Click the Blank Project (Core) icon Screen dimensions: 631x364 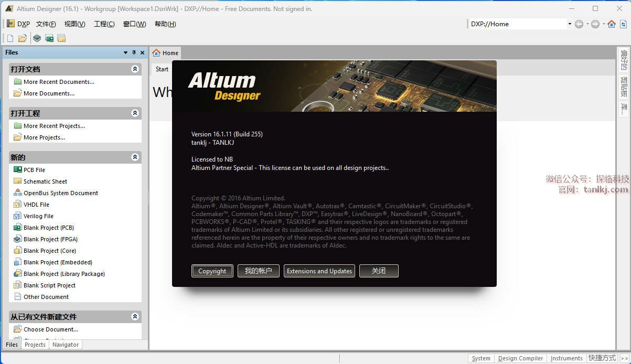tap(18, 251)
